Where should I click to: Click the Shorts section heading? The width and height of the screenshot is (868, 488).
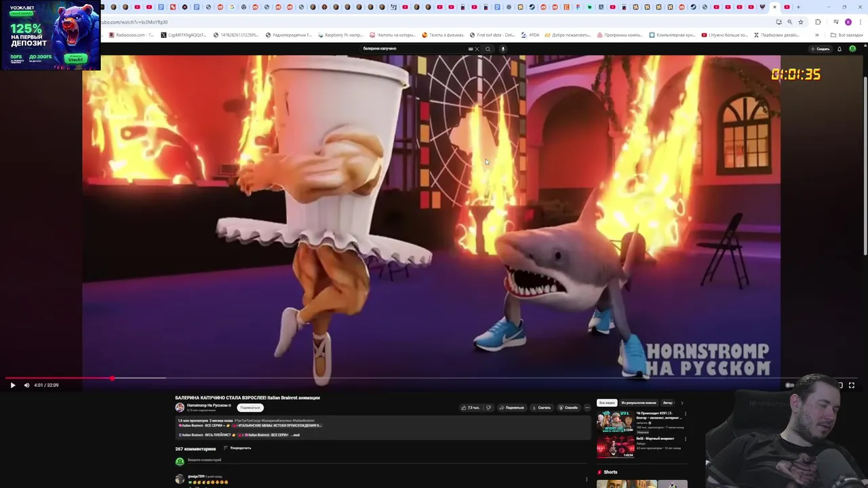point(610,472)
